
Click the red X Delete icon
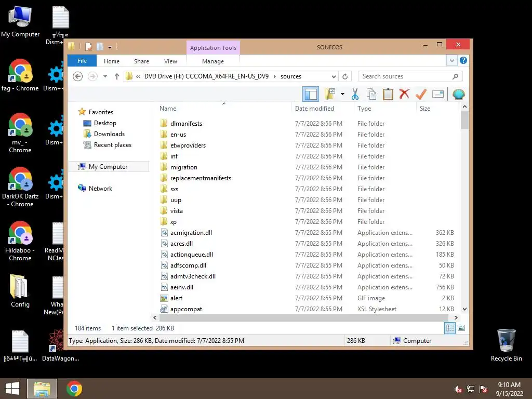click(x=404, y=94)
